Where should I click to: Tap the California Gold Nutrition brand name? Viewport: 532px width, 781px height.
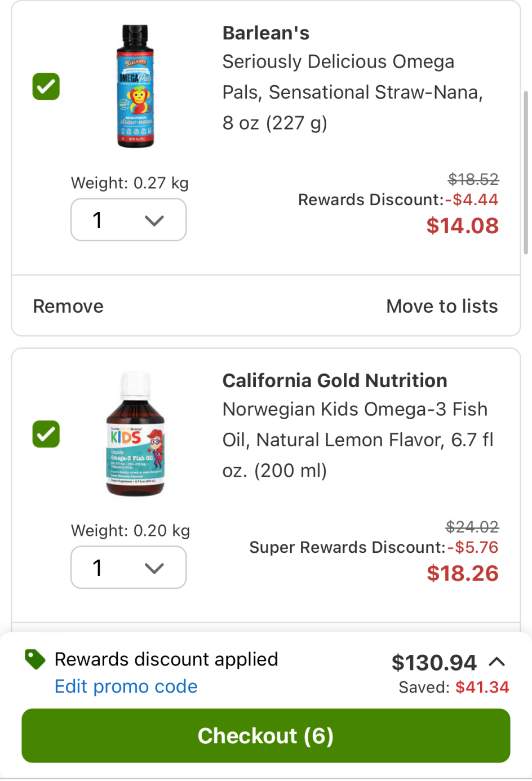click(335, 381)
